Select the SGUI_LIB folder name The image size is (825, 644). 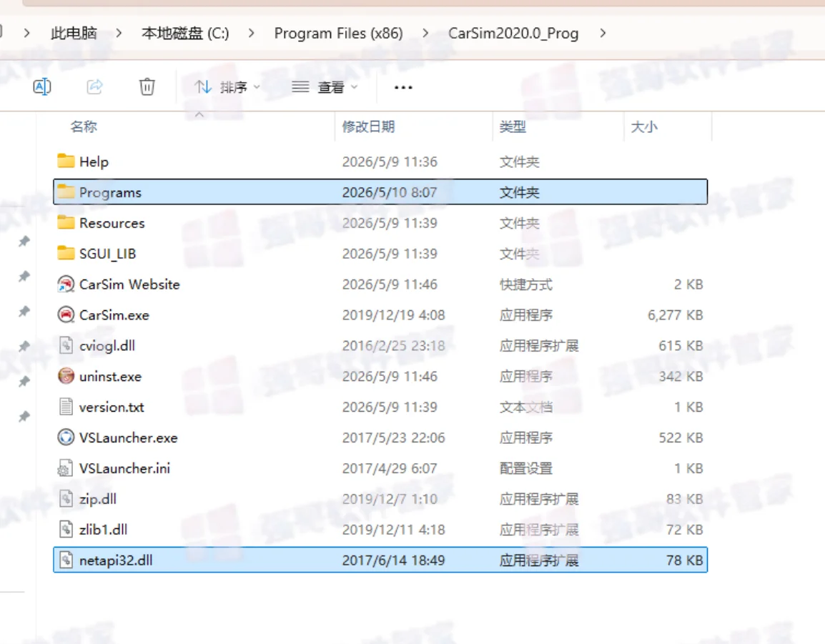pos(107,254)
